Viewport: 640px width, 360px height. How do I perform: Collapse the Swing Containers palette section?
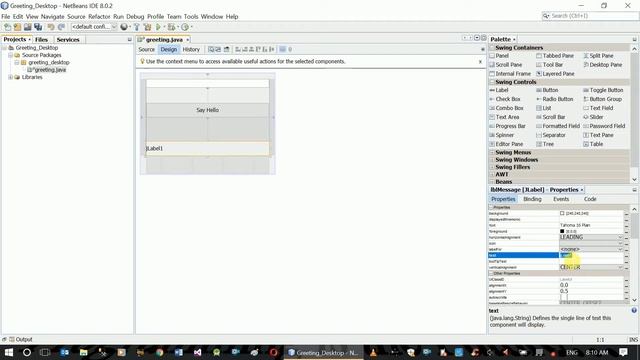coord(492,48)
